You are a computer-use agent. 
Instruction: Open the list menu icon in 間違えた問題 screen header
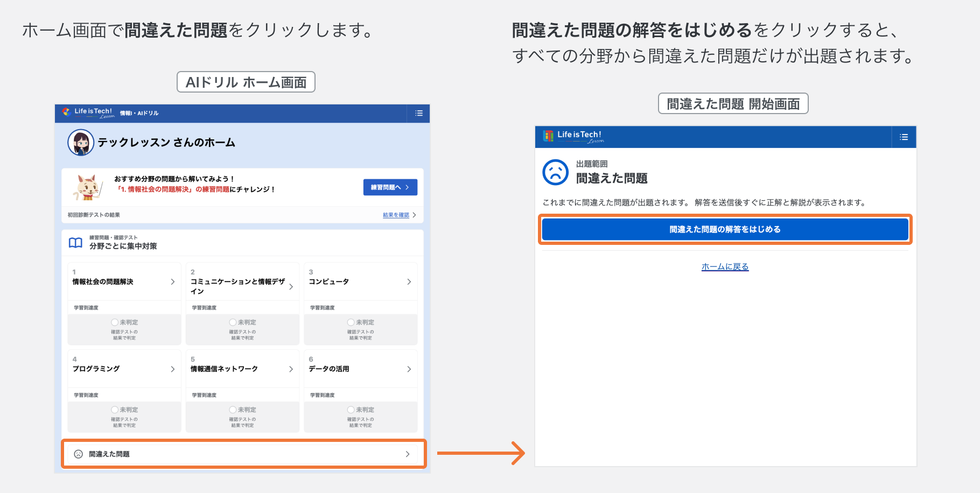pos(904,137)
